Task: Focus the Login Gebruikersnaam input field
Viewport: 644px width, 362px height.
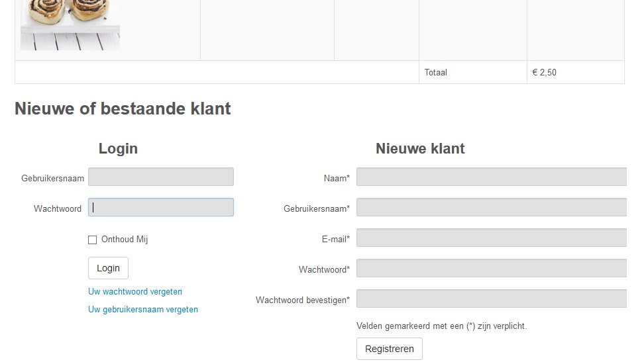Action: click(x=161, y=177)
